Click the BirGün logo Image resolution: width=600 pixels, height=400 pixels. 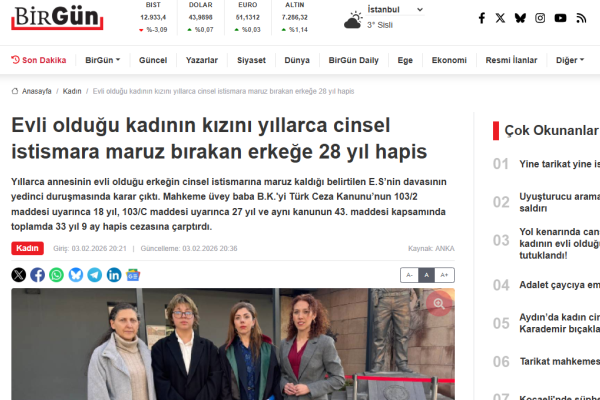tap(57, 18)
